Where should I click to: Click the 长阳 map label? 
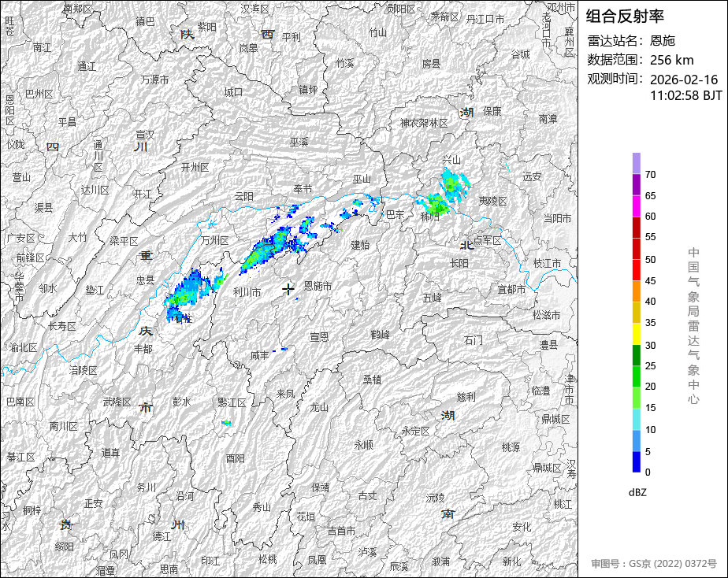click(459, 263)
